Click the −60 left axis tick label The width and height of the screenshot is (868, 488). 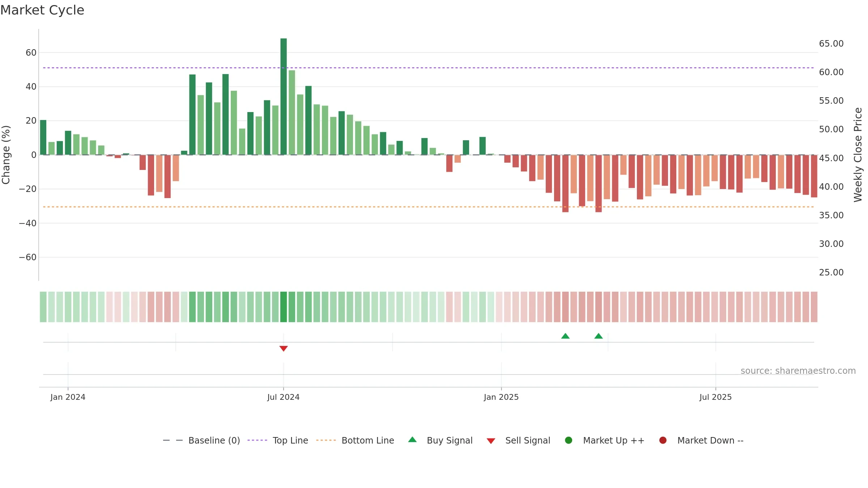tap(28, 257)
